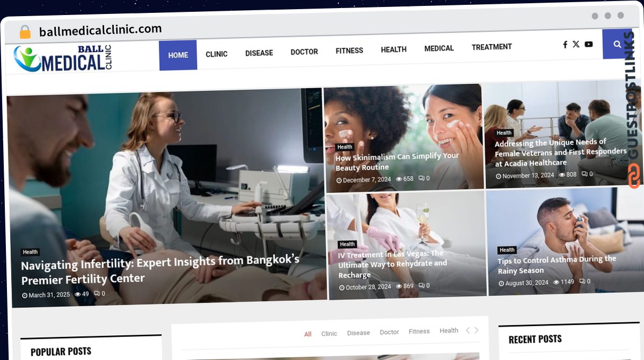Click views eye icon on Skinimalism post
Image resolution: width=644 pixels, height=360 pixels.
click(399, 179)
